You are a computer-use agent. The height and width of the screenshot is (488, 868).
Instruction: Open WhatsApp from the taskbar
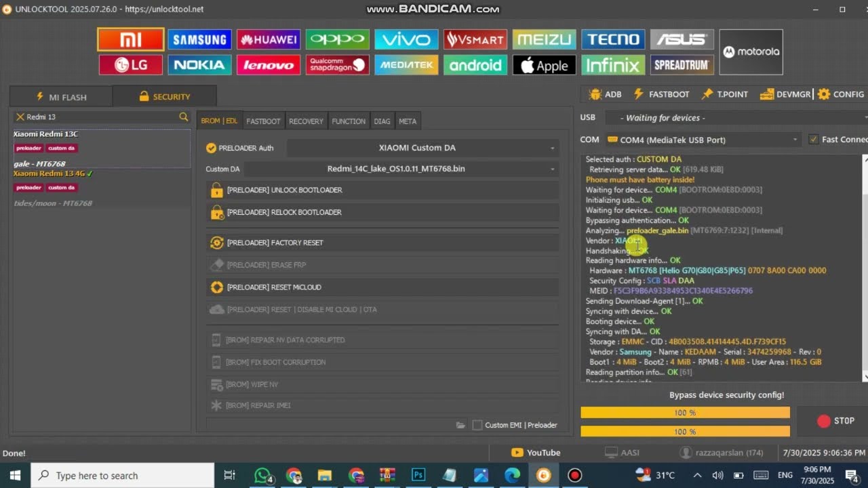tap(262, 475)
